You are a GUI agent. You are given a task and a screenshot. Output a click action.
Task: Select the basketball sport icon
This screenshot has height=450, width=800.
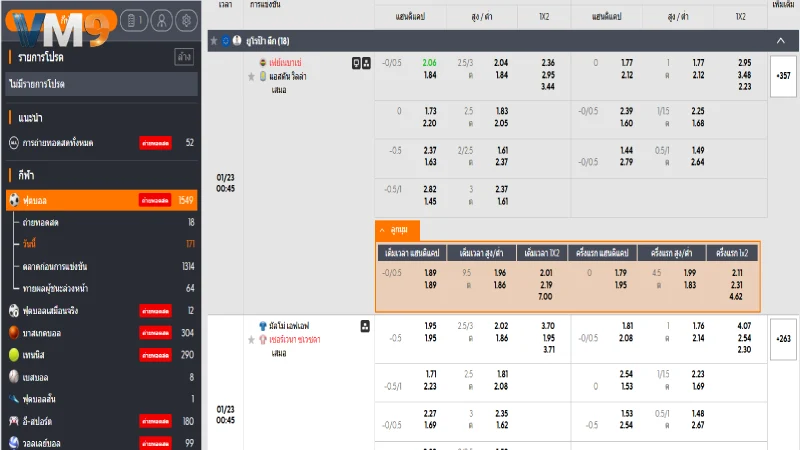pos(14,333)
